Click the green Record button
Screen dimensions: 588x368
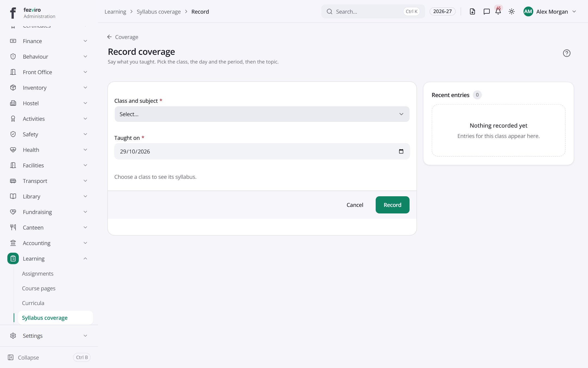click(x=392, y=205)
